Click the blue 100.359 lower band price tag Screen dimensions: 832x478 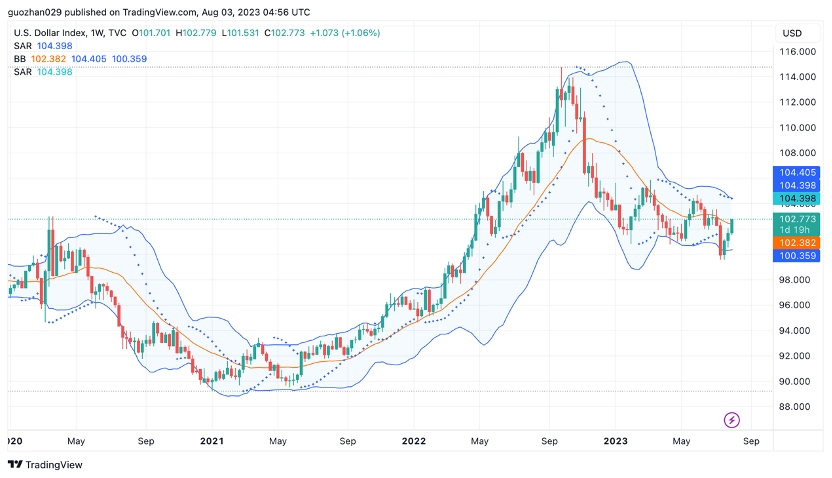[x=797, y=256]
